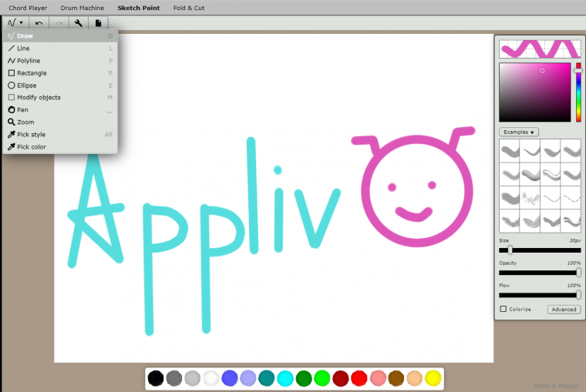The image size is (586, 392).
Task: Click the Flow slider handle
Action: tap(578, 295)
